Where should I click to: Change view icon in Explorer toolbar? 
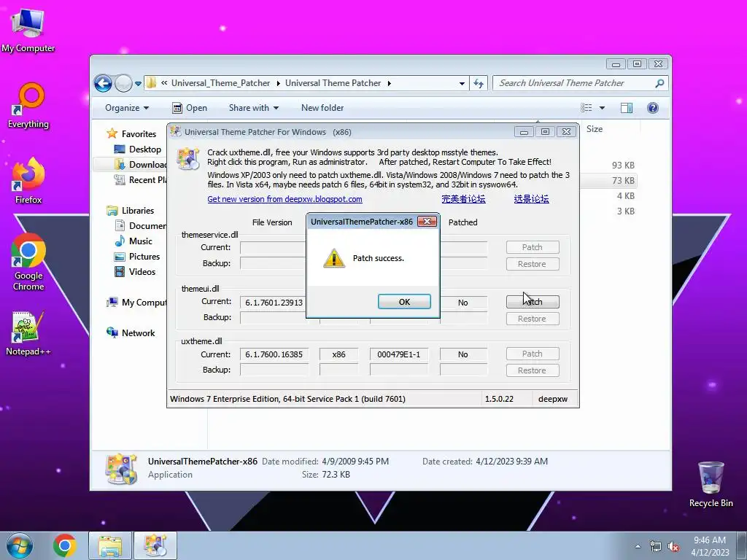click(587, 108)
